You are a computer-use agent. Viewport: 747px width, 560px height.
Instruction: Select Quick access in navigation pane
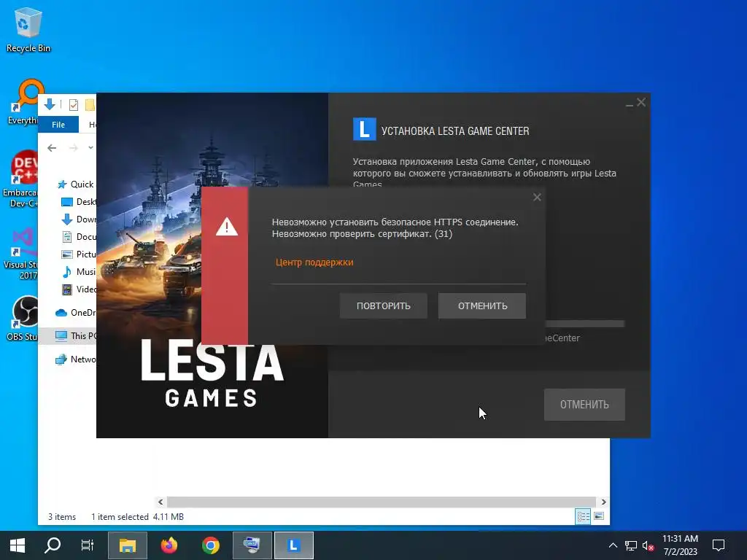pyautogui.click(x=76, y=184)
